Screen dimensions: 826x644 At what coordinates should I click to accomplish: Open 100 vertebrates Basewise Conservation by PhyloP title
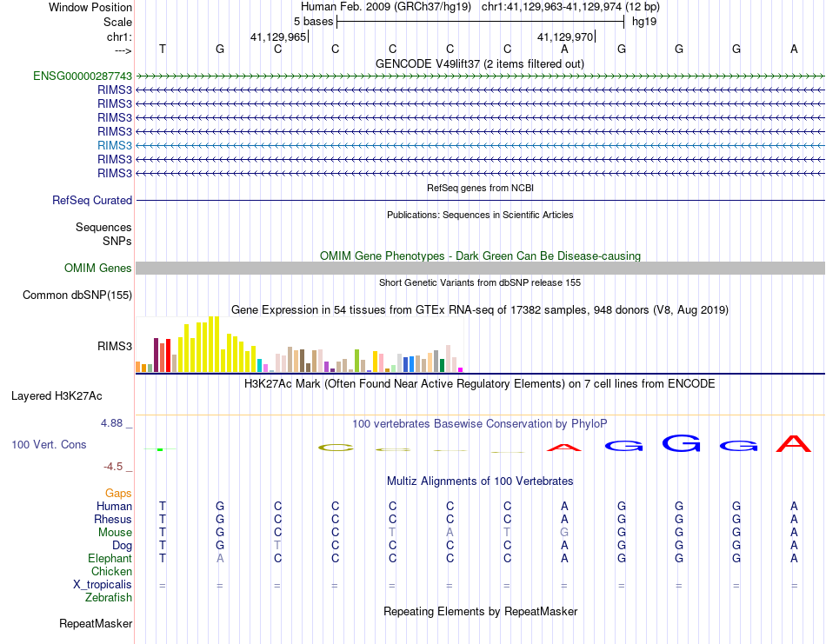[x=480, y=424]
